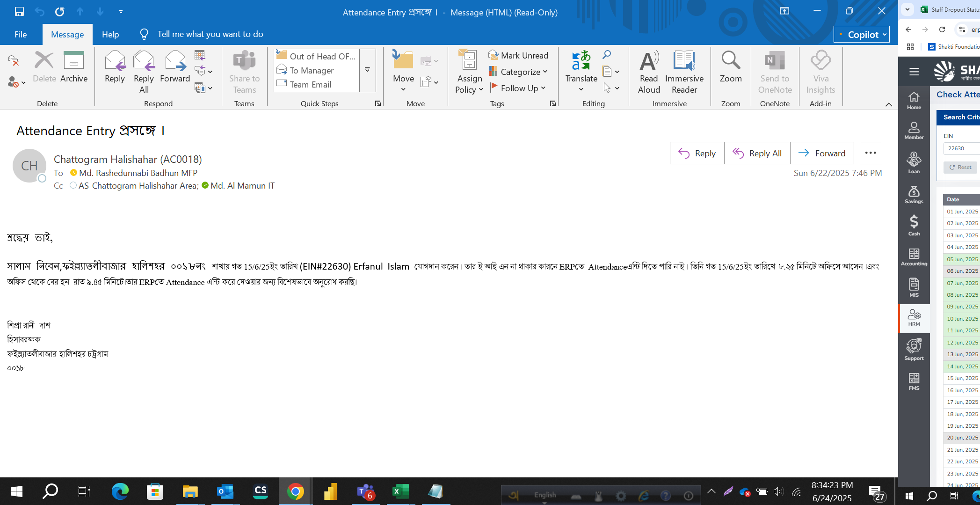Open Accounting in the ERP sidebar
Screen dimensions: 980x505
click(914, 257)
